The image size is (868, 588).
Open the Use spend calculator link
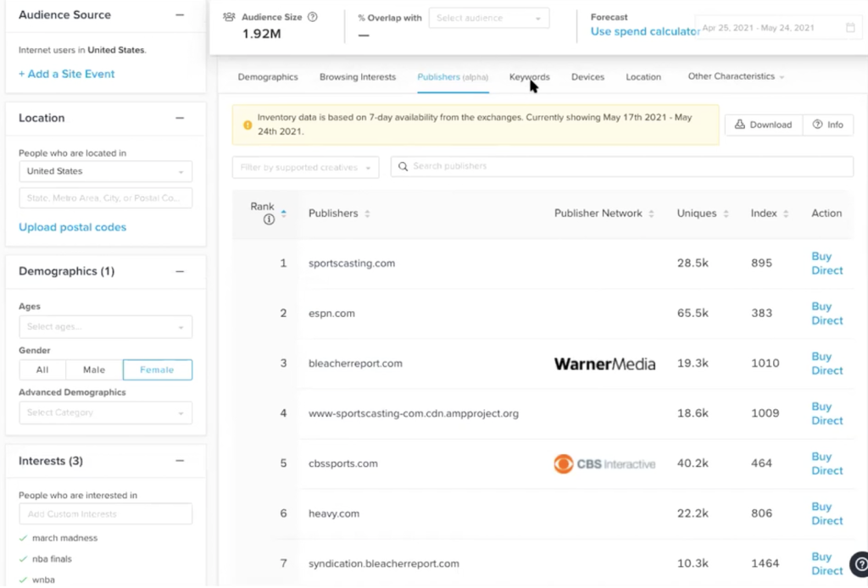645,31
